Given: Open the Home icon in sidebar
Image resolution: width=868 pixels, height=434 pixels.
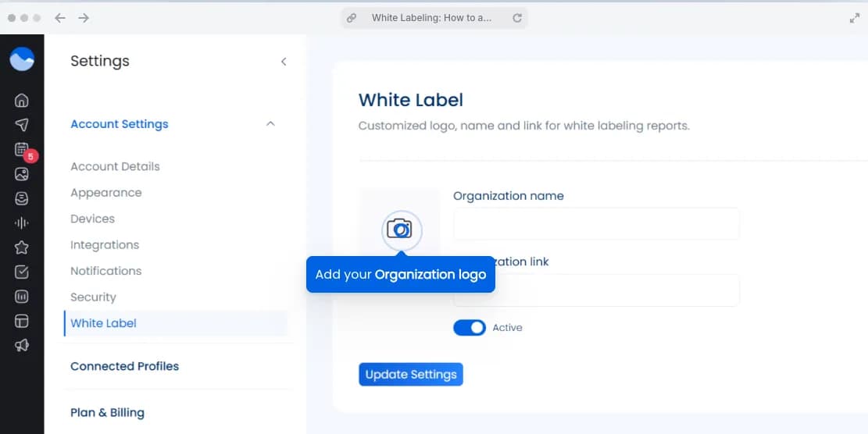Looking at the screenshot, I should (22, 100).
